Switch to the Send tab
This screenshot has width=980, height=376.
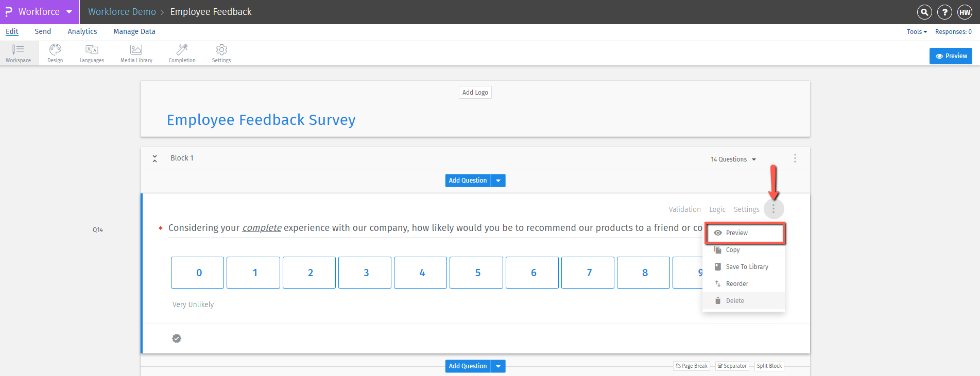(x=43, y=31)
